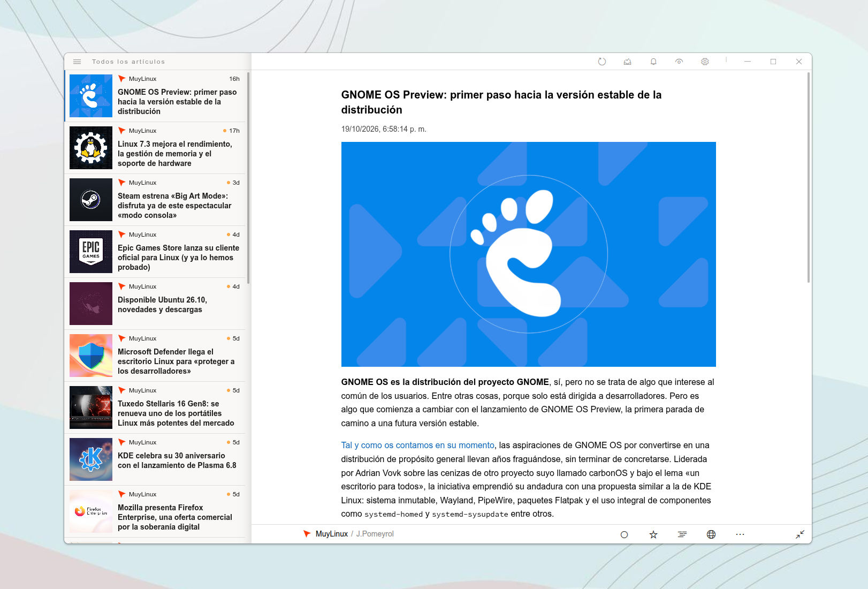Click the Epic Games logo thumbnail
Image resolution: width=868 pixels, height=589 pixels.
click(91, 252)
